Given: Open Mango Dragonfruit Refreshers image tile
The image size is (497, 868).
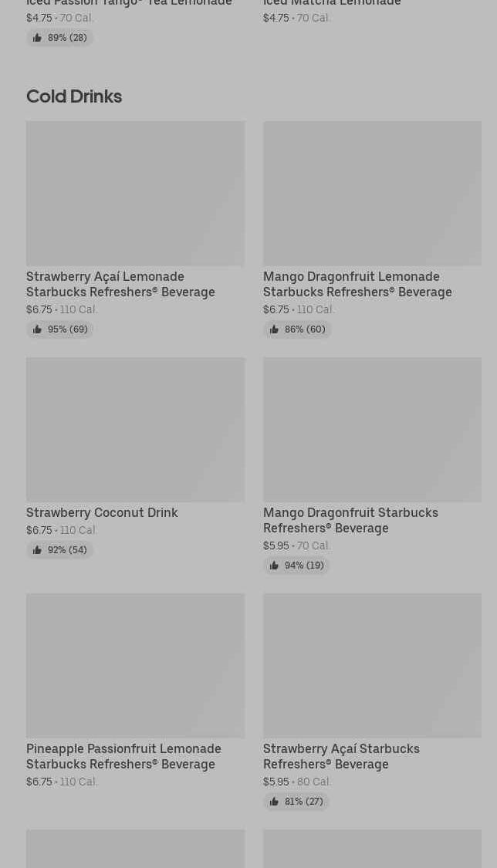Looking at the screenshot, I should coord(373,430).
